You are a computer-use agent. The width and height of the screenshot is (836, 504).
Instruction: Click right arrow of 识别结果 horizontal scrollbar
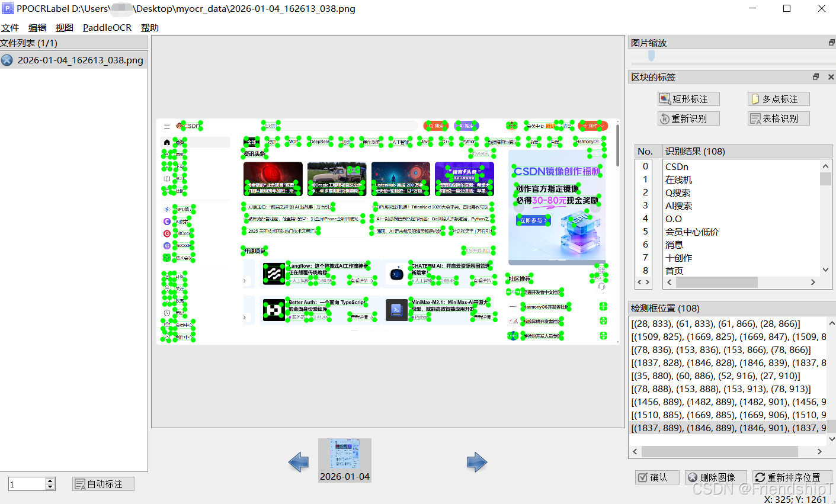point(813,283)
